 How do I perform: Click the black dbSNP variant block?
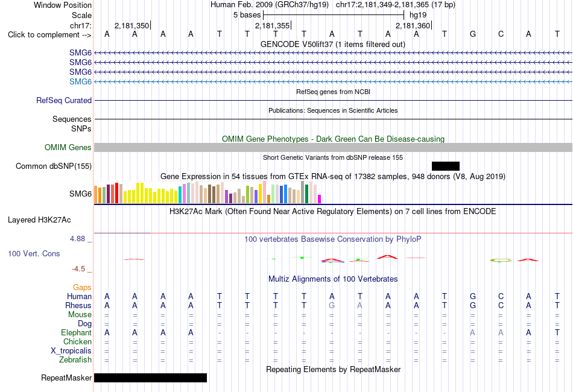click(446, 166)
